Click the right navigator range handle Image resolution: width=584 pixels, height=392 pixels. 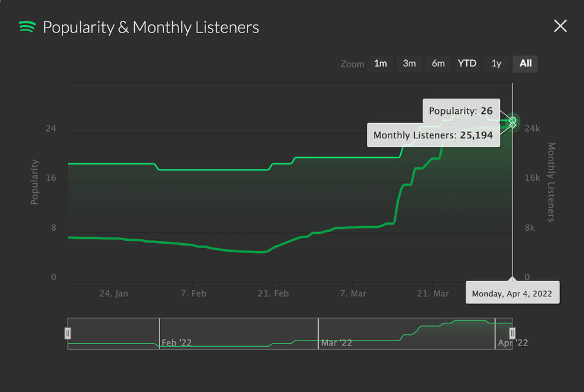[x=512, y=333]
